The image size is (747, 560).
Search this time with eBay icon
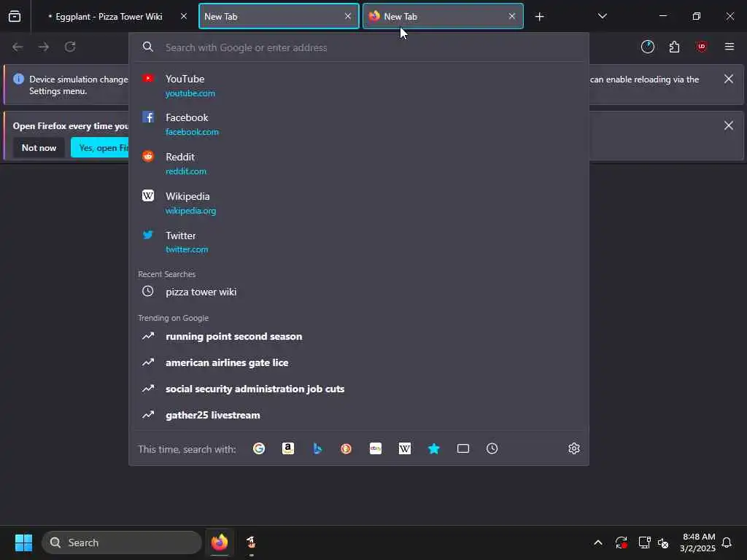376,448
